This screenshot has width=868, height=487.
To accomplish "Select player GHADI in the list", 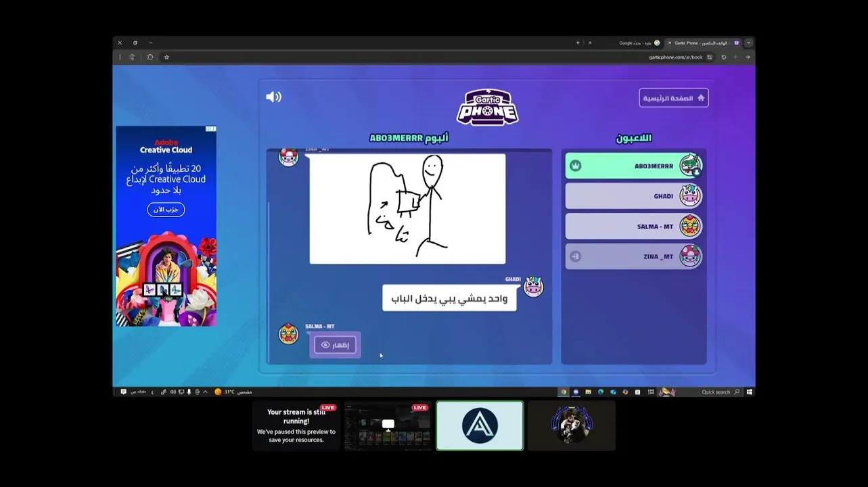I will [634, 196].
